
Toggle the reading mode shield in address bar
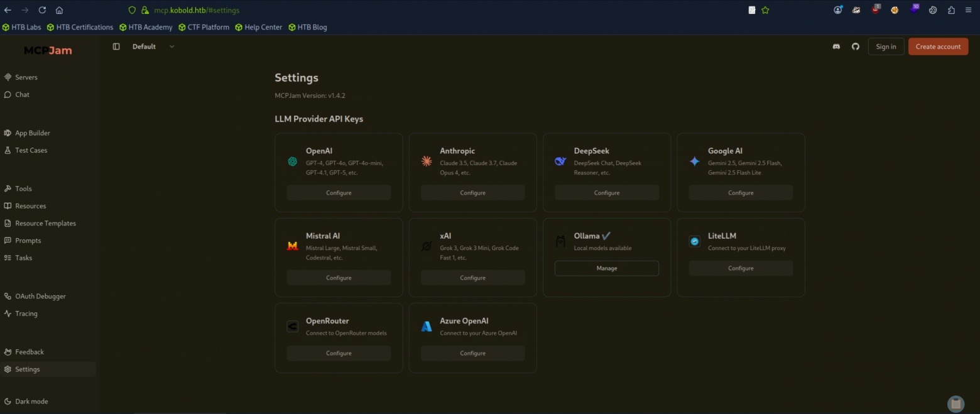pos(131,10)
